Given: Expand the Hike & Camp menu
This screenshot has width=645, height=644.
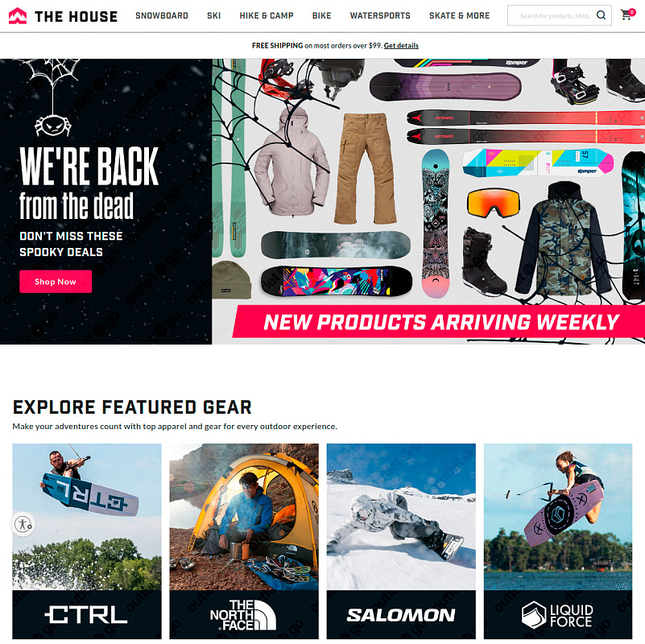Looking at the screenshot, I should [267, 15].
